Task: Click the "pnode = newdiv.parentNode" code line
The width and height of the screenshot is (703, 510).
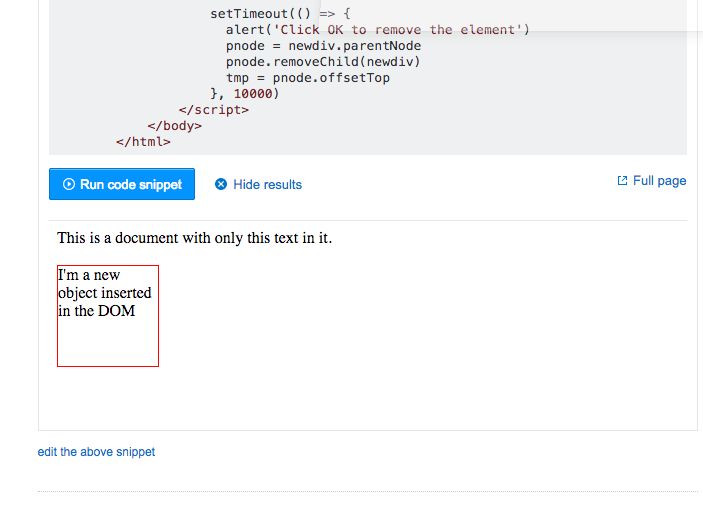Action: click(x=323, y=46)
